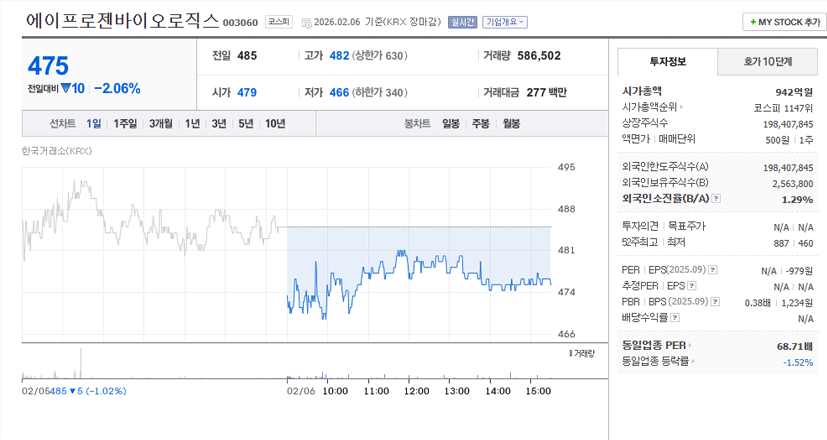The image size is (827, 440).
Task: Click the 거래대금 value 277 백만
Action: (546, 92)
